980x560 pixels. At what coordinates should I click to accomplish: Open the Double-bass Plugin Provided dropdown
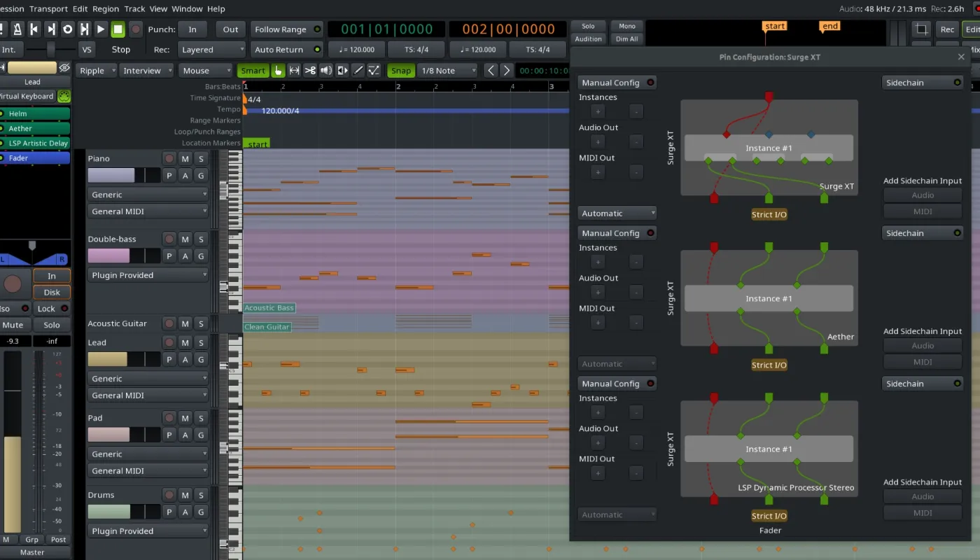tap(148, 275)
